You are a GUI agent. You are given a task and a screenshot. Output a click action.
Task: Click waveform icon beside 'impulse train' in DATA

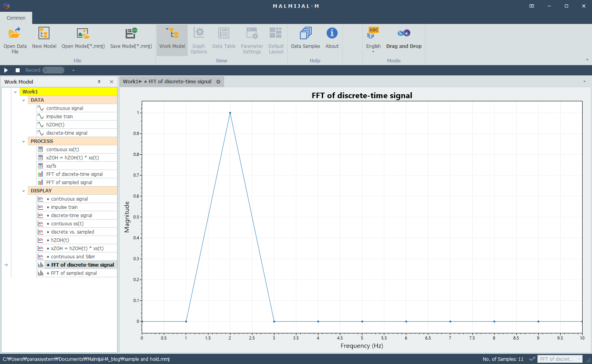tap(40, 117)
